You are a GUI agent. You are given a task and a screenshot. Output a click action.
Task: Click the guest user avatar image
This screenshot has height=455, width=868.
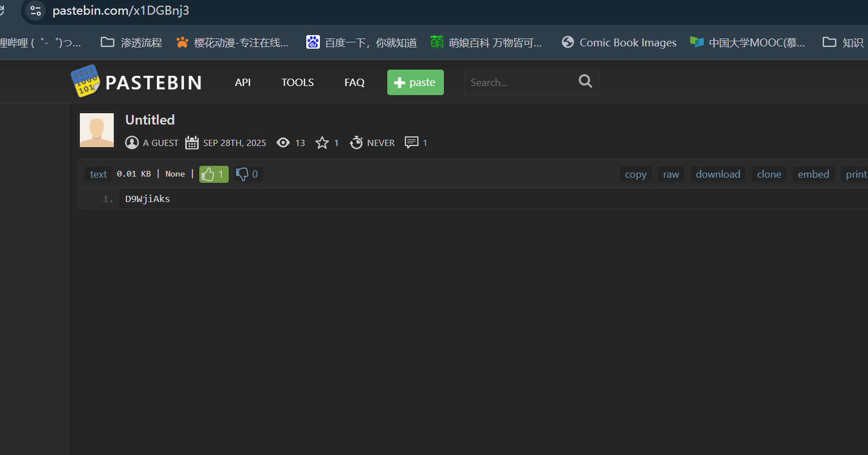pyautogui.click(x=97, y=130)
